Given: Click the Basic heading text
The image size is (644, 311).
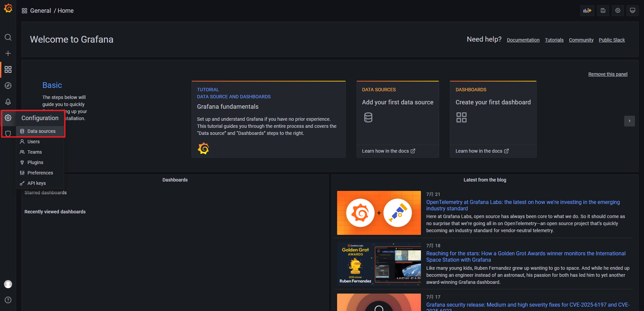Looking at the screenshot, I should 52,85.
